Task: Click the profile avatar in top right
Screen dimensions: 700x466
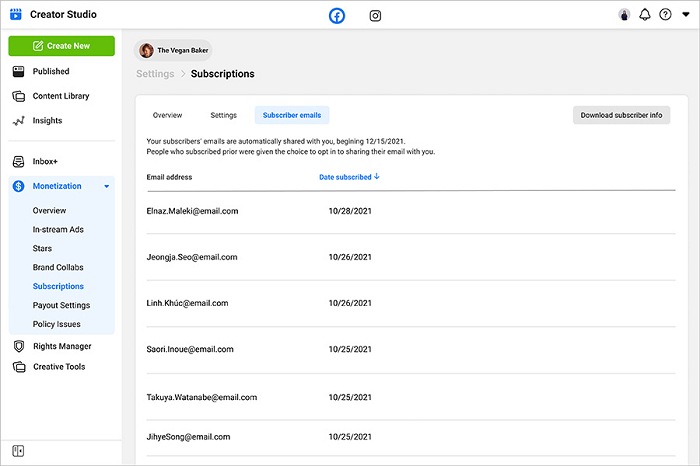Action: (625, 15)
